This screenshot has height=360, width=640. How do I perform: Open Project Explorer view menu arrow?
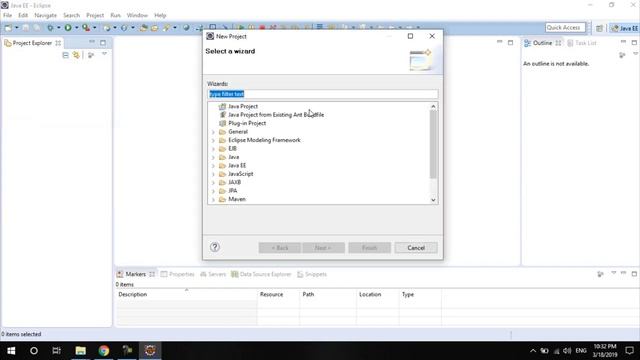click(x=104, y=54)
